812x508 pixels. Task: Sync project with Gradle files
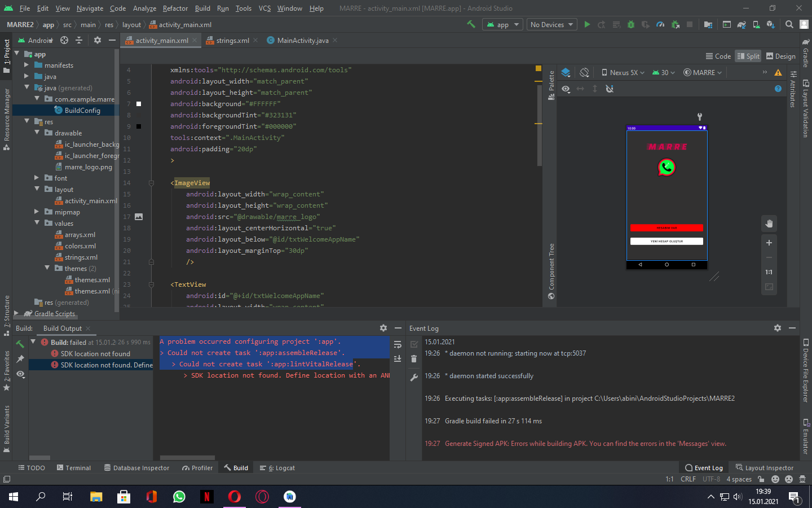(742, 24)
